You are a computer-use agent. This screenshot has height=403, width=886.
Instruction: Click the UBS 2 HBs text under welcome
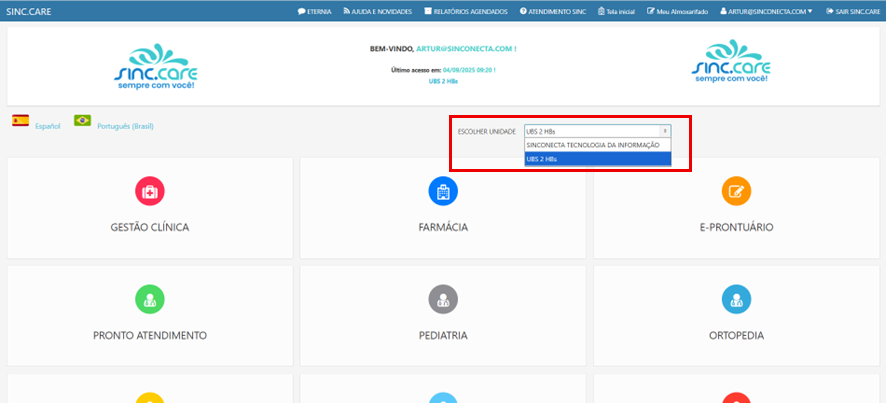click(443, 81)
